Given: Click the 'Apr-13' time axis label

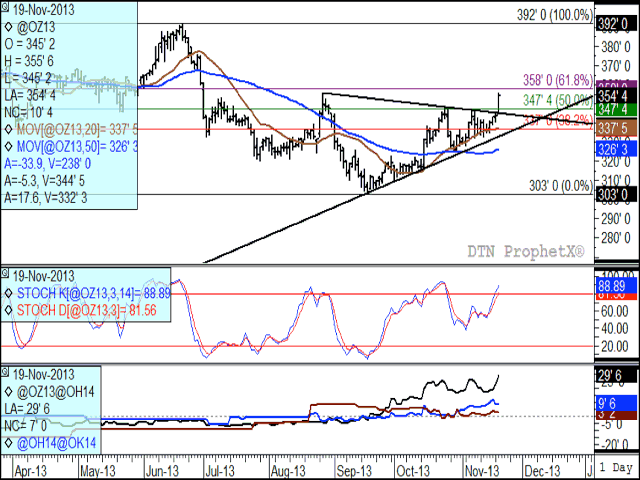Looking at the screenshot, I should point(31,471).
